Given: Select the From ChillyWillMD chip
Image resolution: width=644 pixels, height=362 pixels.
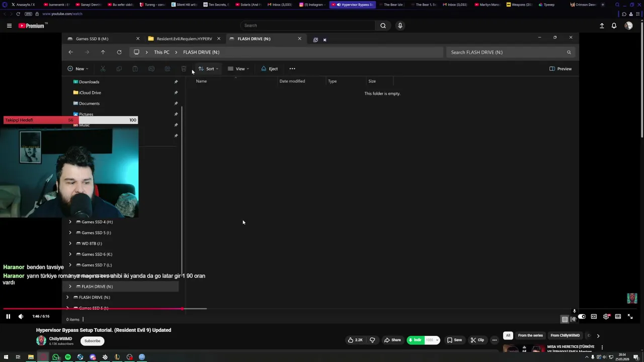Looking at the screenshot, I should (x=565, y=336).
